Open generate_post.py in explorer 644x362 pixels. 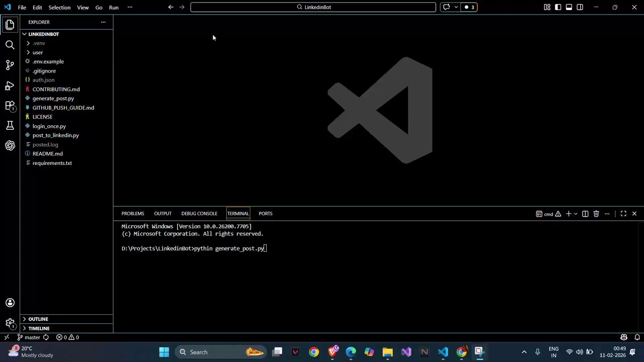pos(66,99)
